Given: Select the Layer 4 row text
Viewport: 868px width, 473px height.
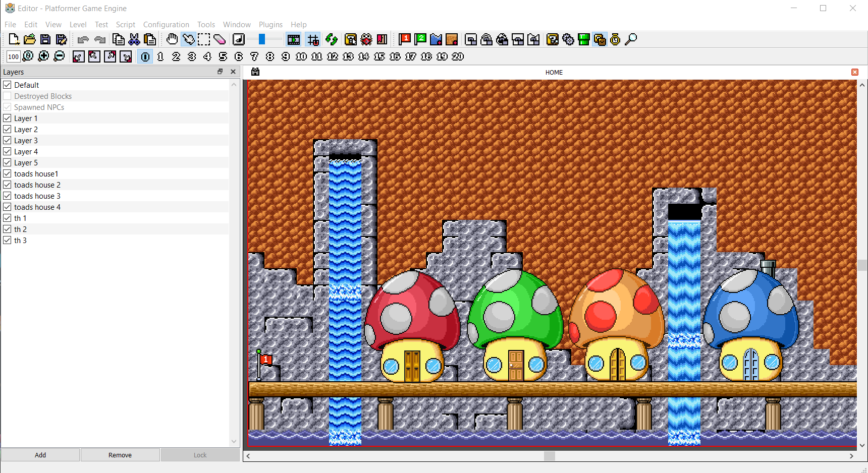Looking at the screenshot, I should (x=26, y=151).
